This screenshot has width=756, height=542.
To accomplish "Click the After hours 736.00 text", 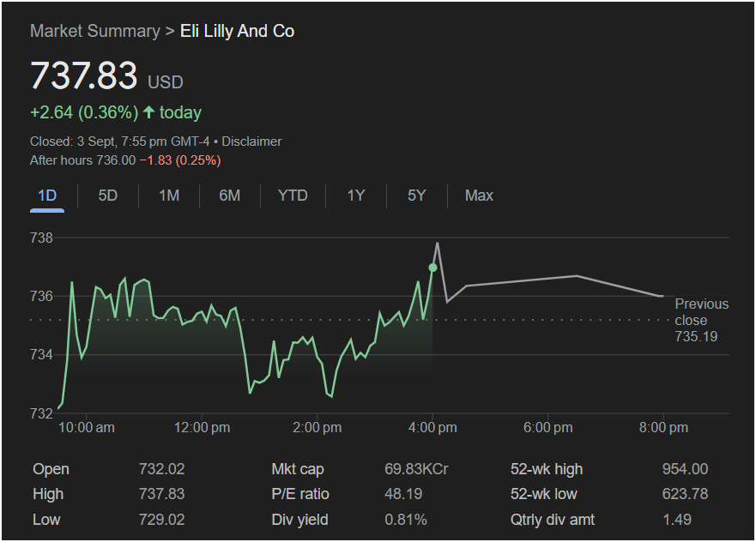I will [83, 160].
